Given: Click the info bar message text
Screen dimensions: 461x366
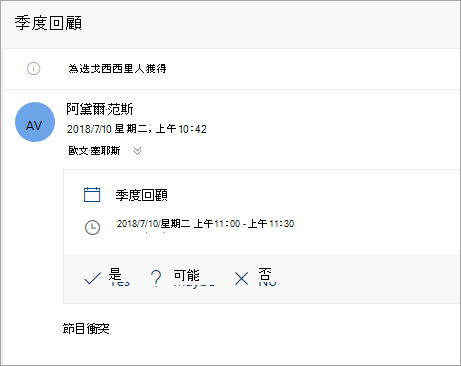Looking at the screenshot, I should (x=117, y=69).
